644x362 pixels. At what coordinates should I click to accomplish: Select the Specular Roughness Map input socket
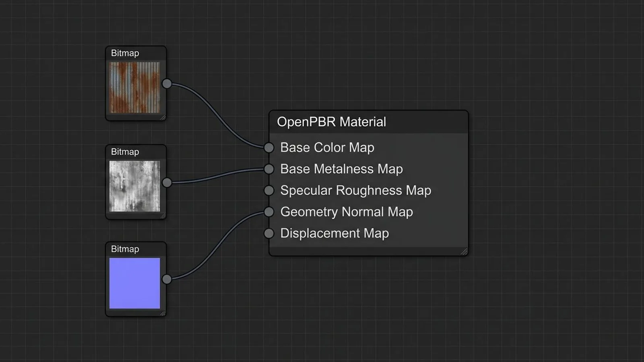click(269, 190)
